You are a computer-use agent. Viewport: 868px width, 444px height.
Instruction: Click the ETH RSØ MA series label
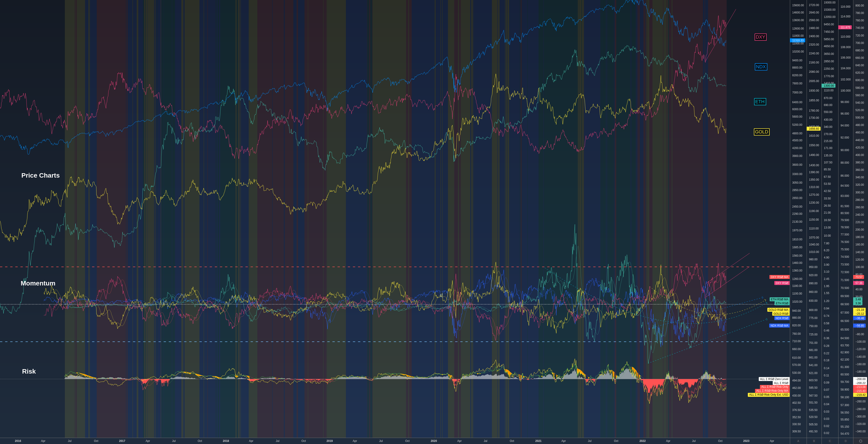[779, 299]
